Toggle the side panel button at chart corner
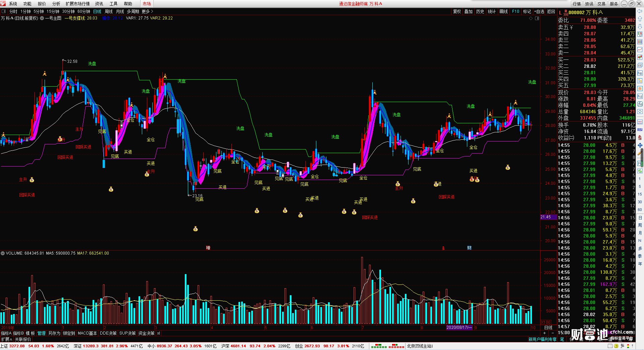644x350 pixels. (537, 18)
